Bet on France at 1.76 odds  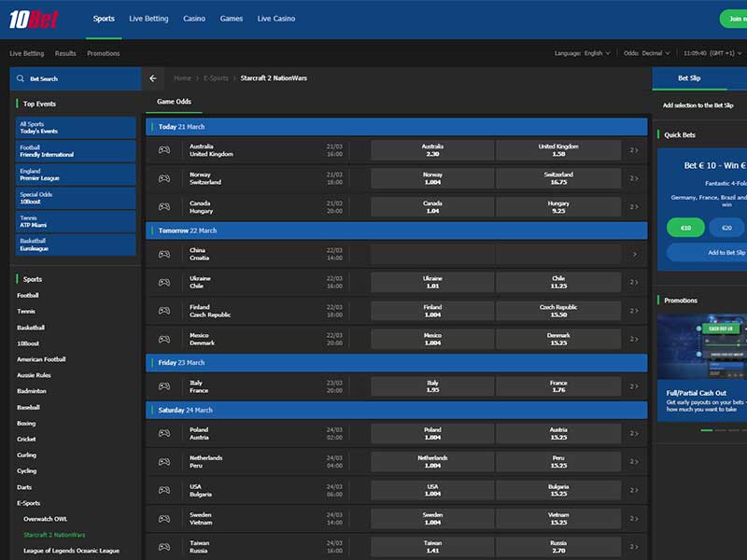tap(558, 386)
